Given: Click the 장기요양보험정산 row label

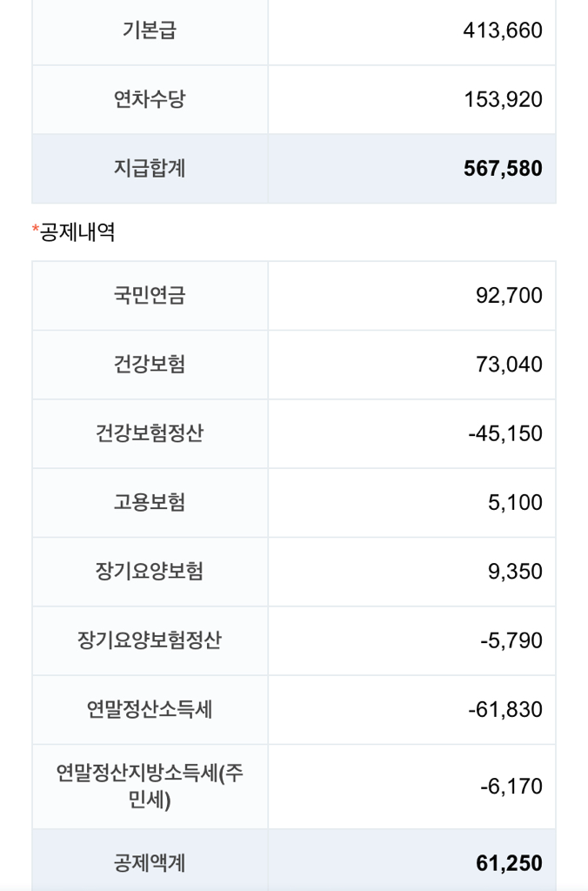Looking at the screenshot, I should (150, 640).
